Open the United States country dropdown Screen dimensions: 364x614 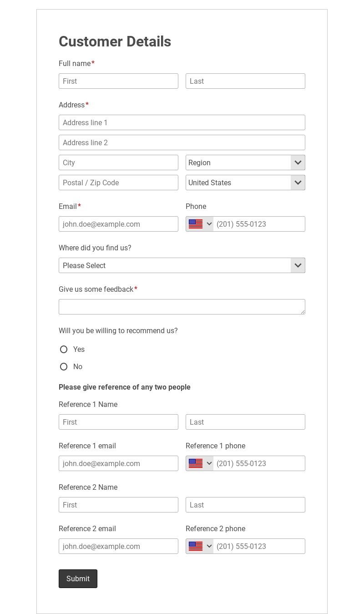point(245,183)
